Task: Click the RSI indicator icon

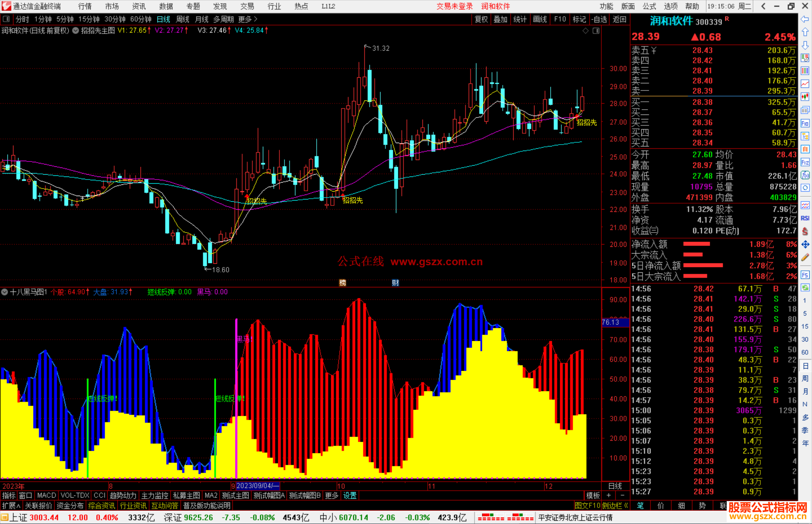Action: [805, 218]
